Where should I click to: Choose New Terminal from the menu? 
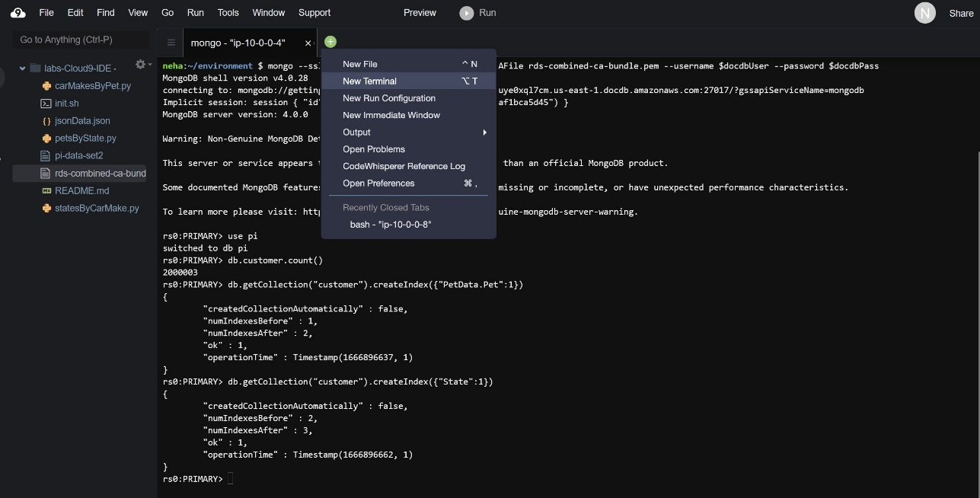point(409,81)
